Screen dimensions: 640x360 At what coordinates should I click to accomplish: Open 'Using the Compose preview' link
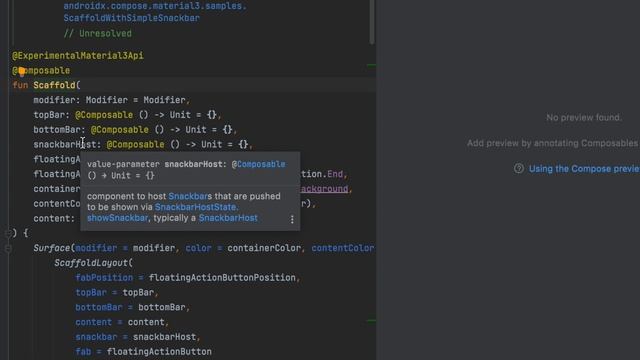tap(584, 169)
